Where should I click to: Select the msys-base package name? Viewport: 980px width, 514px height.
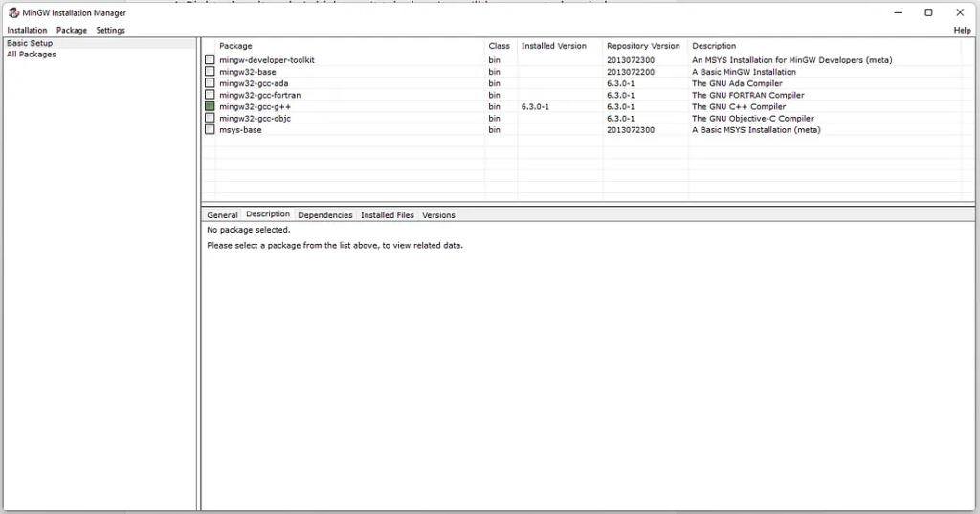240,130
